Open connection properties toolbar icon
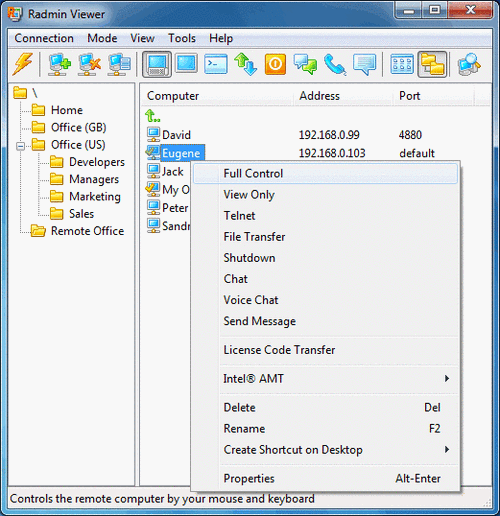 pos(119,64)
